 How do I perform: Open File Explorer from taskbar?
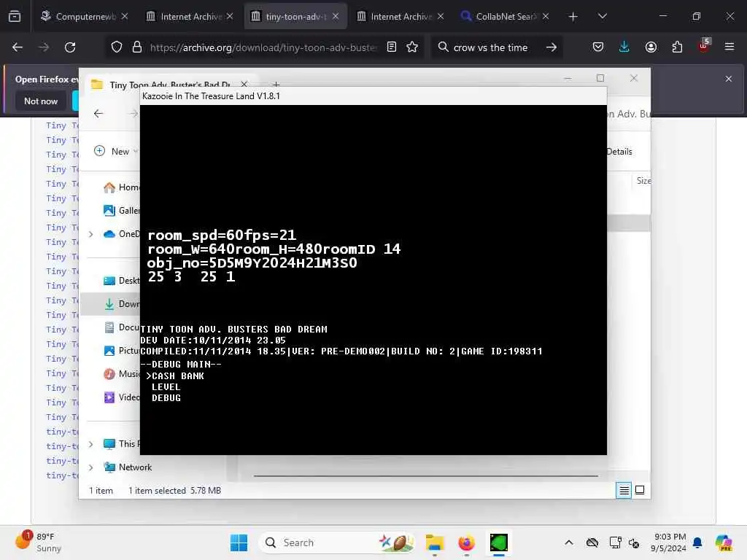[x=435, y=542]
